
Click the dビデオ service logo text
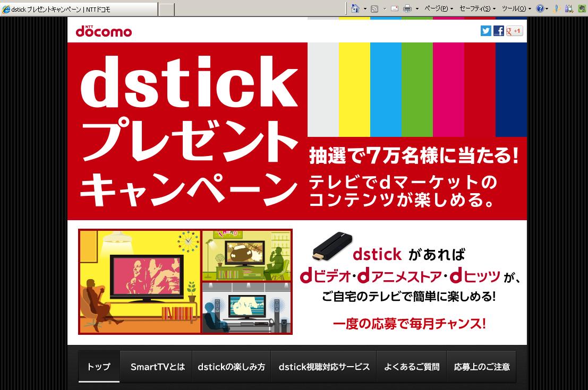pos(325,276)
